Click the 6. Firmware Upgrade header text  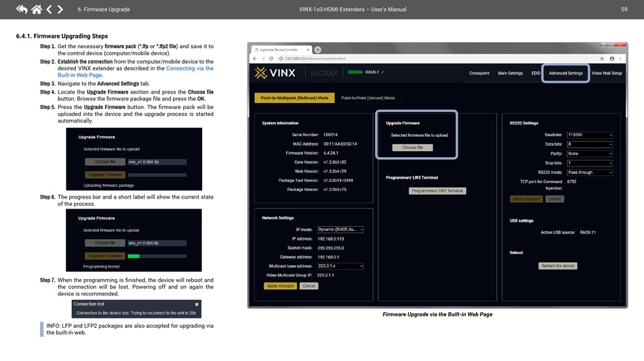(104, 9)
